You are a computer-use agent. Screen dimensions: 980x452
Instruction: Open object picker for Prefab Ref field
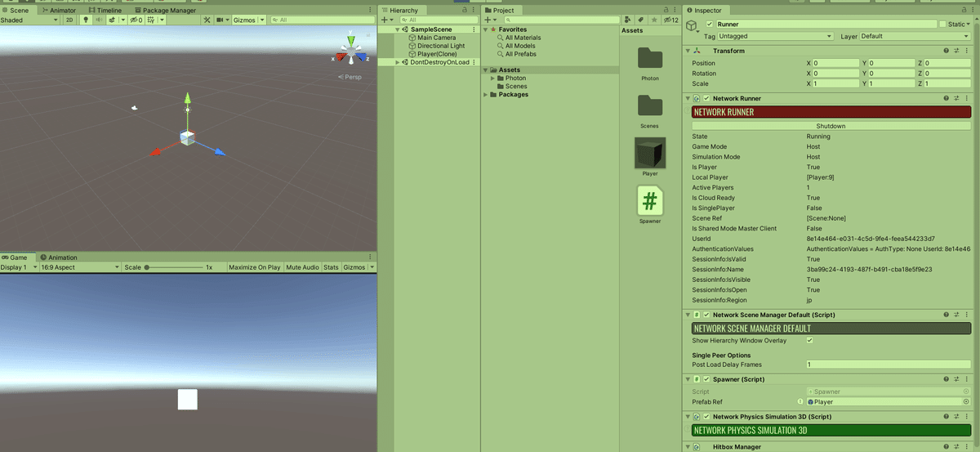(967, 401)
